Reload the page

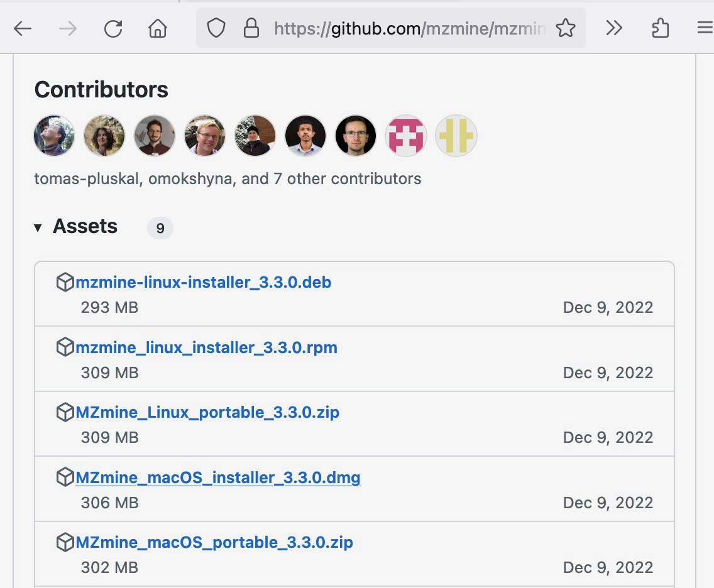click(x=113, y=28)
